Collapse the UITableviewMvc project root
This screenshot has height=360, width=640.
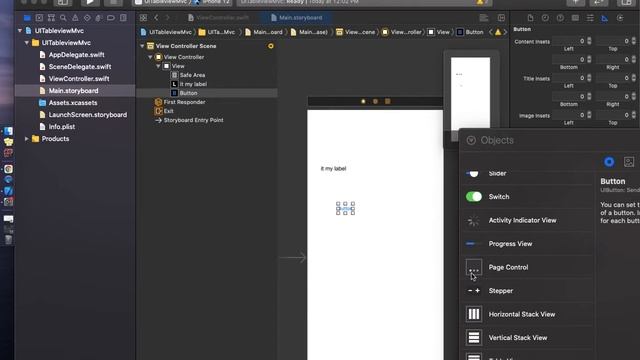pos(20,31)
